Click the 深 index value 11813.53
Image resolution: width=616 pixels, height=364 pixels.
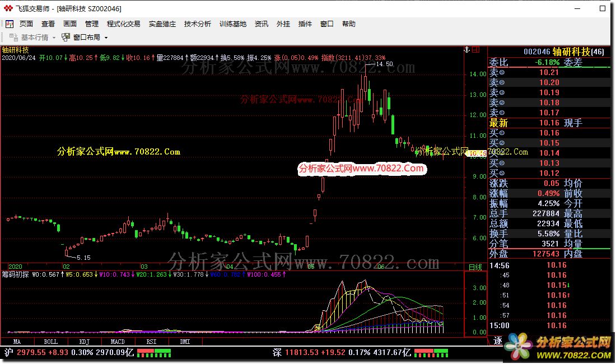[x=302, y=353]
